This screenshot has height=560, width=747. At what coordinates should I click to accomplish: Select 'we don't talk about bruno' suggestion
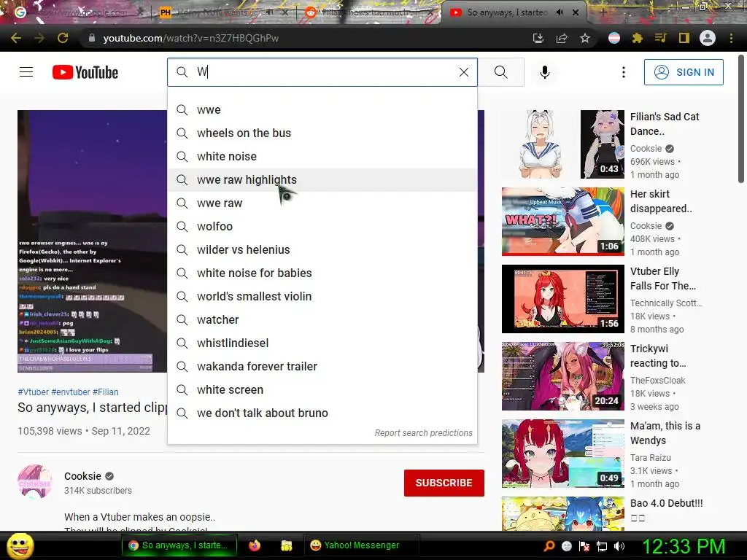(x=322, y=413)
